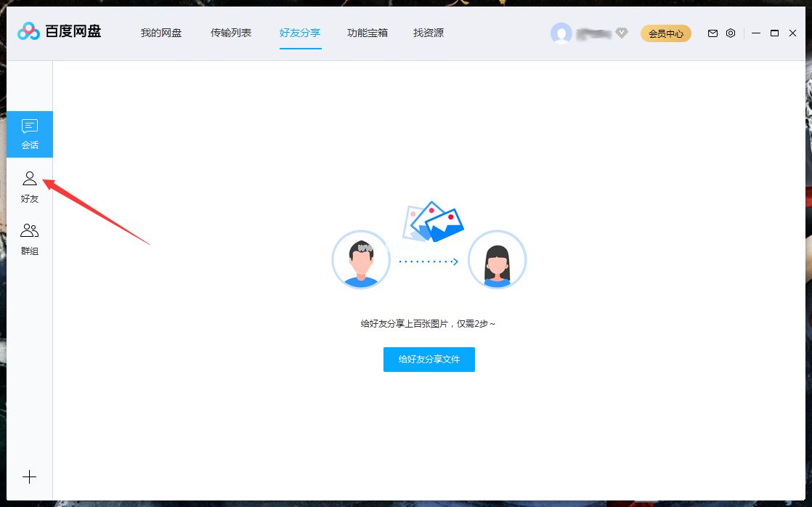Click the 百度网盘 logo icon
The height and width of the screenshot is (507, 812).
[28, 31]
